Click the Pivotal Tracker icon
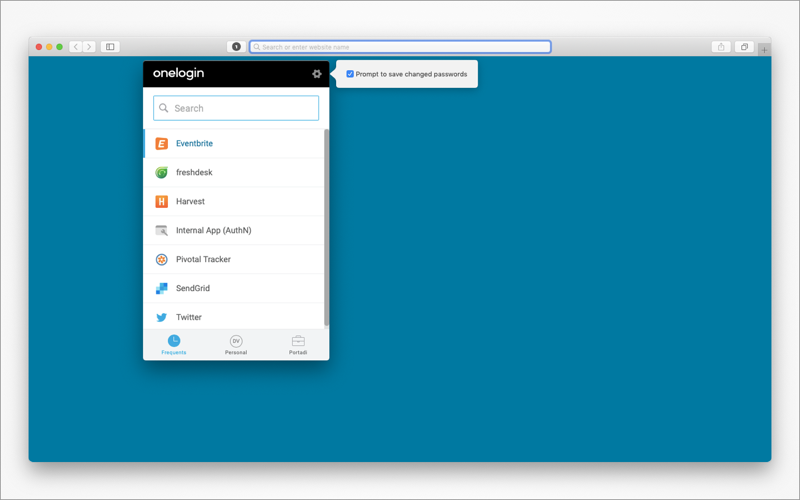 pos(161,260)
